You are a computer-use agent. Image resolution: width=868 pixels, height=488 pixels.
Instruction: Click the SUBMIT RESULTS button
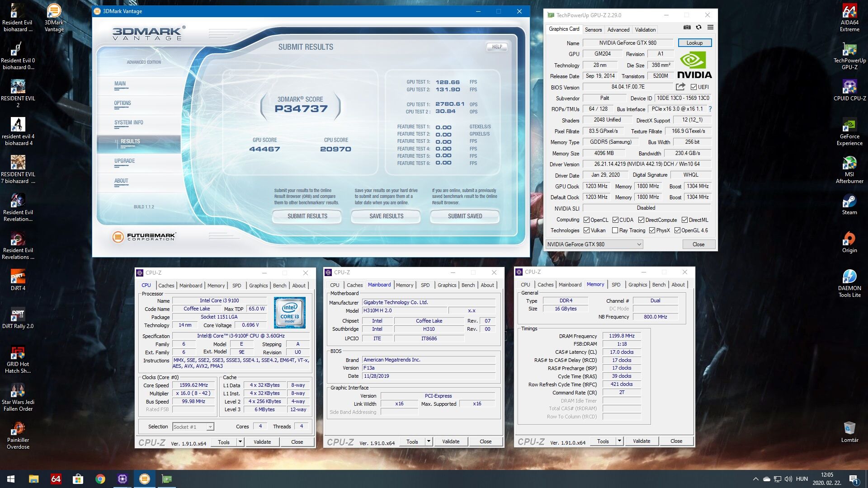(307, 216)
